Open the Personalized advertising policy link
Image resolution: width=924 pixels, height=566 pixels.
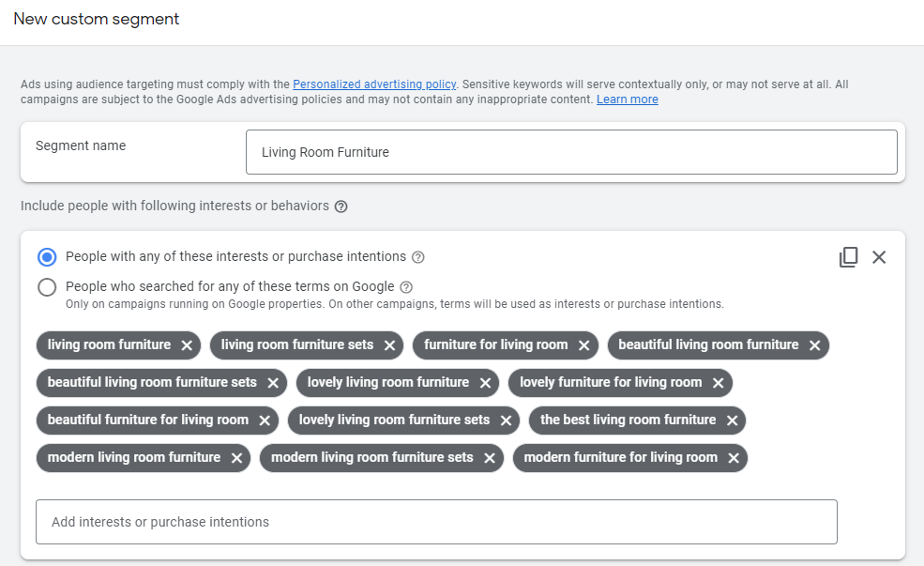374,84
